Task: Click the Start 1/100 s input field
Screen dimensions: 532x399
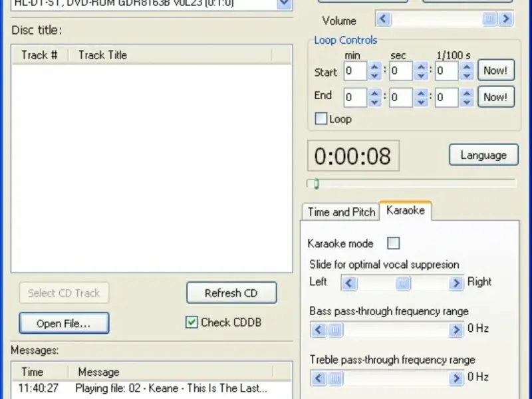Action: [x=447, y=71]
